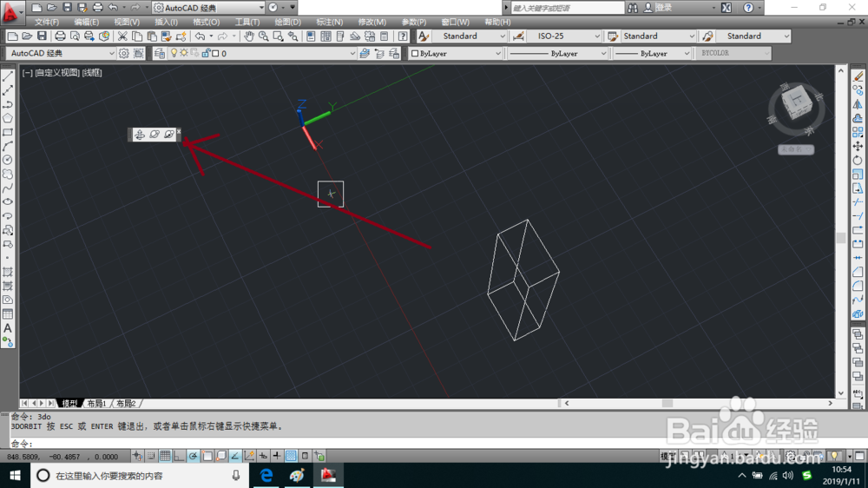Click the ViewCube in the viewport corner

pos(796,105)
